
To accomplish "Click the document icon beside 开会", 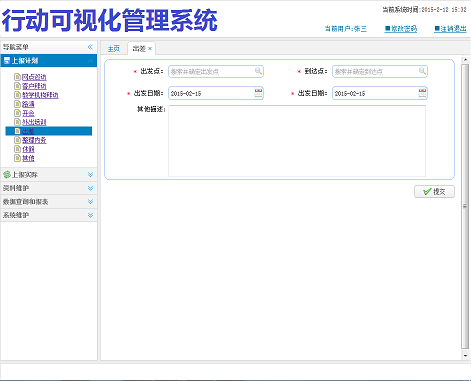I will (17, 113).
